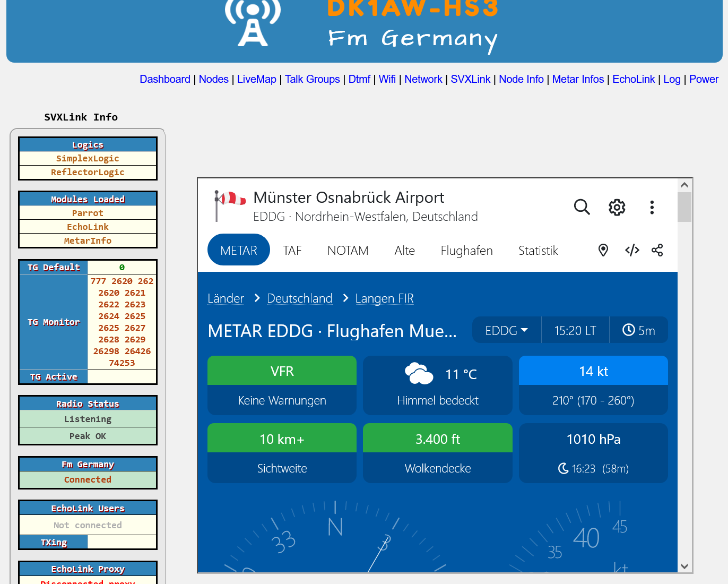Open the Statistik tab
The height and width of the screenshot is (584, 728).
tap(538, 250)
